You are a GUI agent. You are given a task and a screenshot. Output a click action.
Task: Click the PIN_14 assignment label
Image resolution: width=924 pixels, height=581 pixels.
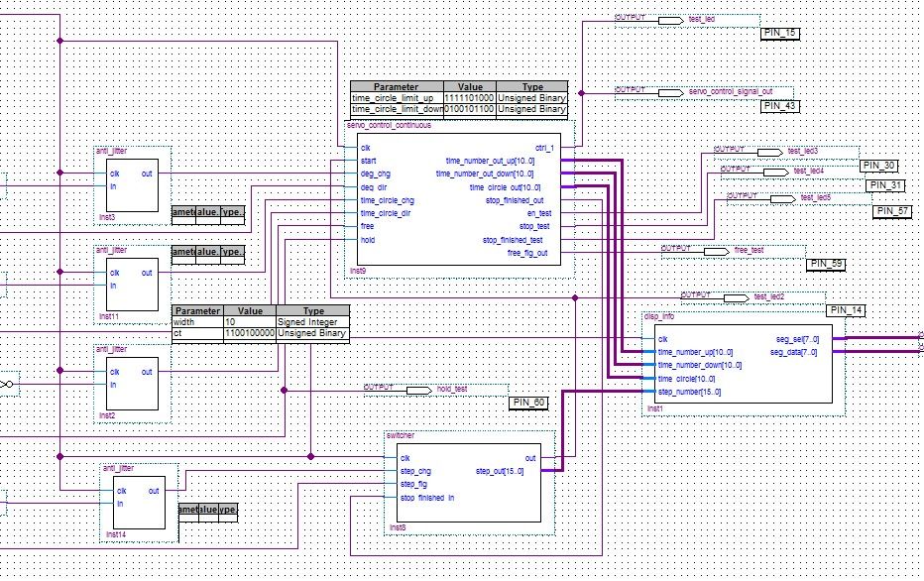[847, 310]
